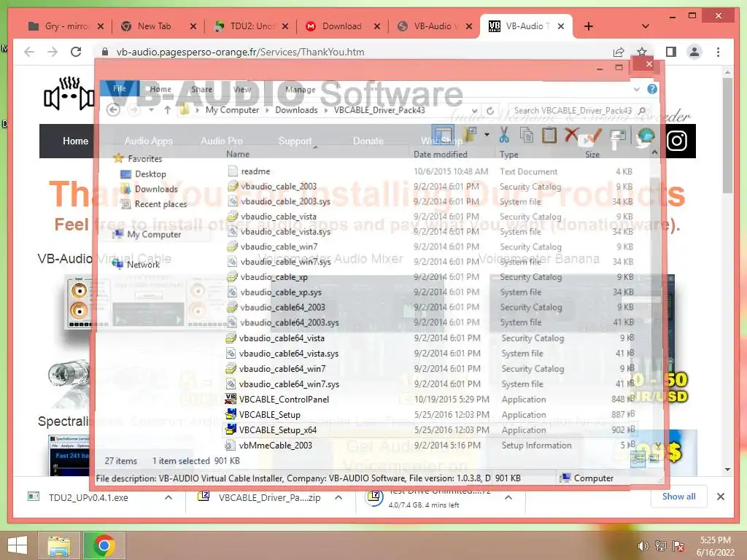Switch to the New Tab tab
The width and height of the screenshot is (747, 560).
click(154, 26)
